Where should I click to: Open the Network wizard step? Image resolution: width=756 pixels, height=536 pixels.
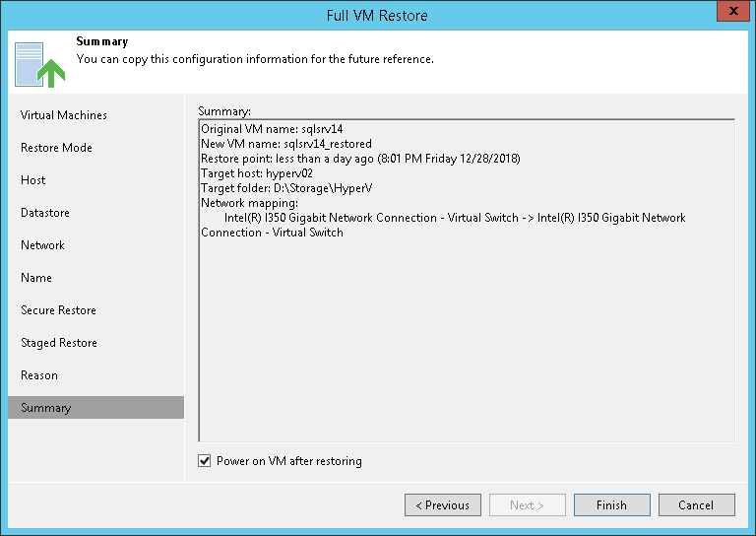coord(42,245)
